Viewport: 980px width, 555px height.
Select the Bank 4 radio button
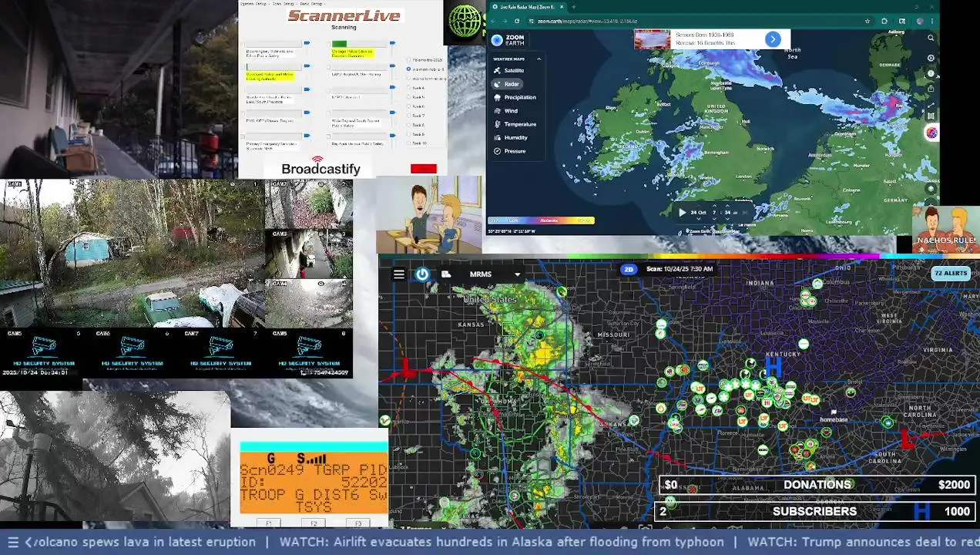tap(409, 88)
